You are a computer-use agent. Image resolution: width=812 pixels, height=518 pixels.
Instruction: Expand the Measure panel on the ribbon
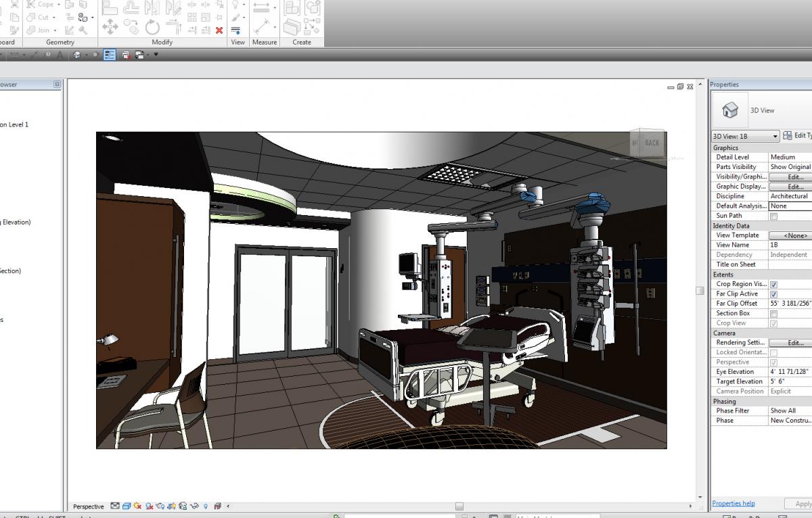pyautogui.click(x=264, y=42)
